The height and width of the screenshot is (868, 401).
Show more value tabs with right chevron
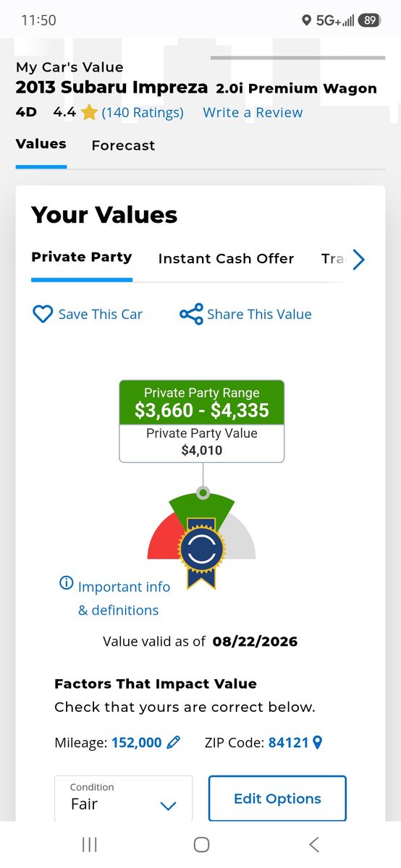(358, 260)
